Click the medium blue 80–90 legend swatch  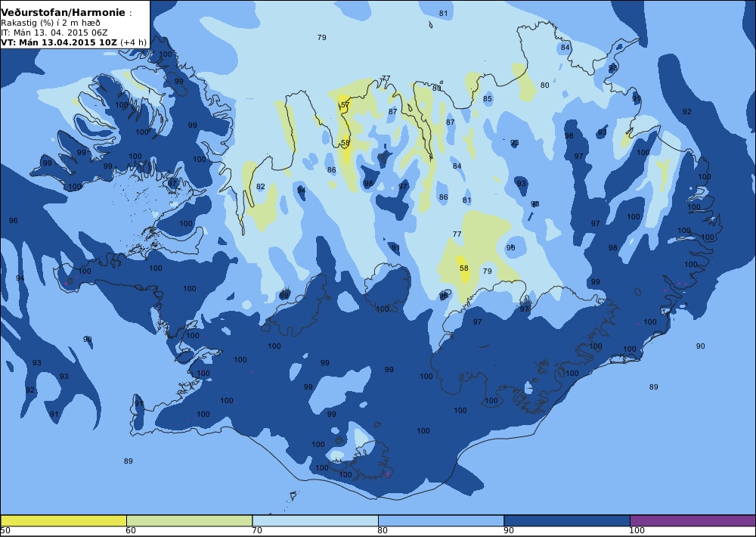(x=441, y=520)
